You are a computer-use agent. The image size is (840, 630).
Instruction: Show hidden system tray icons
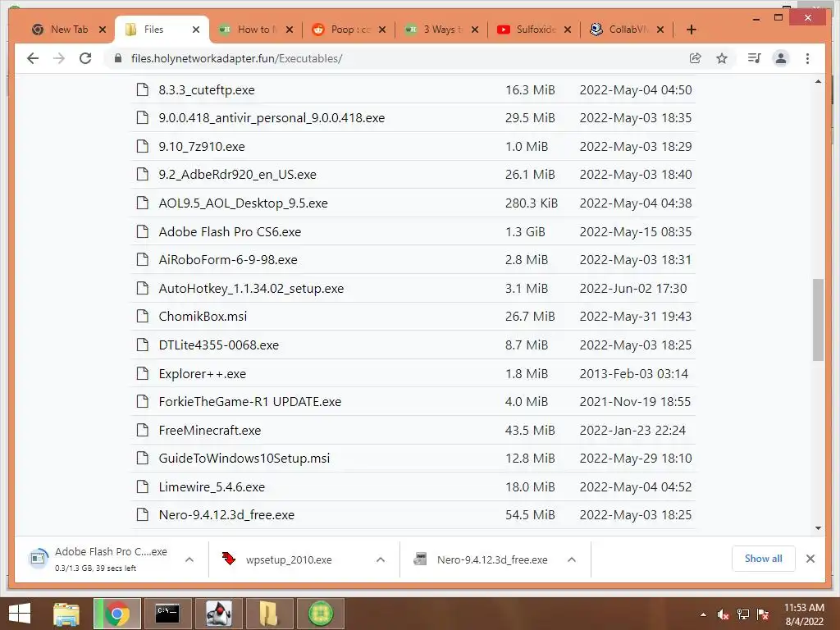click(703, 614)
